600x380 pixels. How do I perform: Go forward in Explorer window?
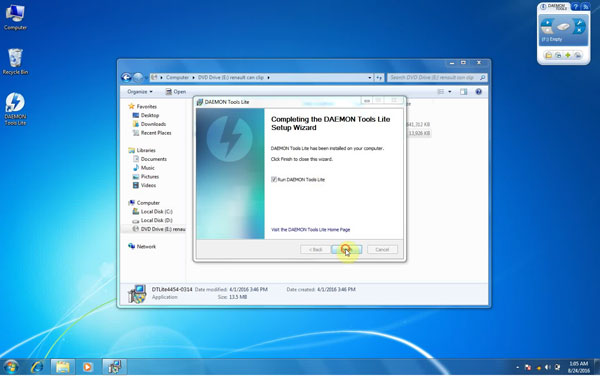pyautogui.click(x=138, y=78)
